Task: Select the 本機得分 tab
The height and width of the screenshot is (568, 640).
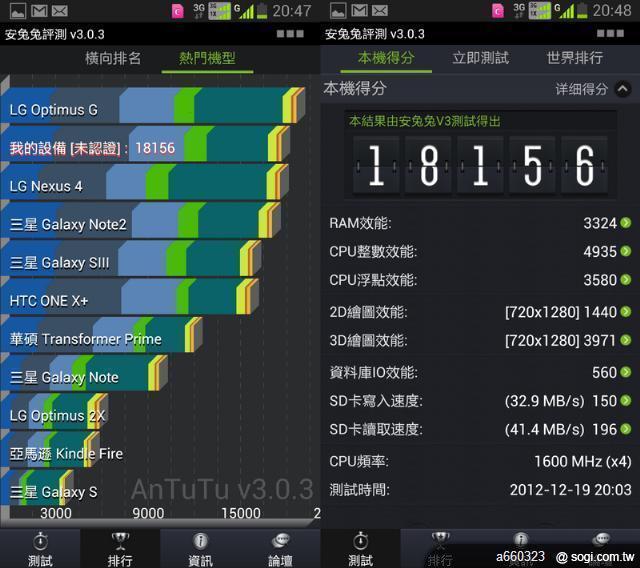Action: (386, 58)
